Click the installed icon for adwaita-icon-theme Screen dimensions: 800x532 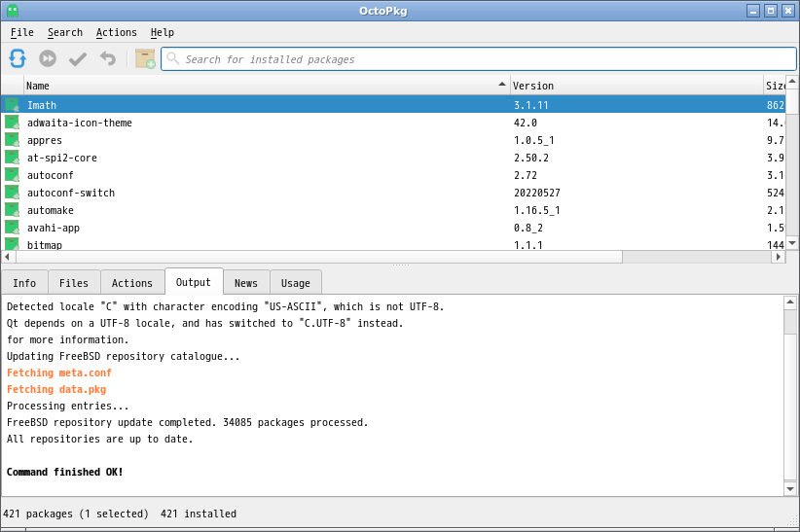tap(13, 123)
